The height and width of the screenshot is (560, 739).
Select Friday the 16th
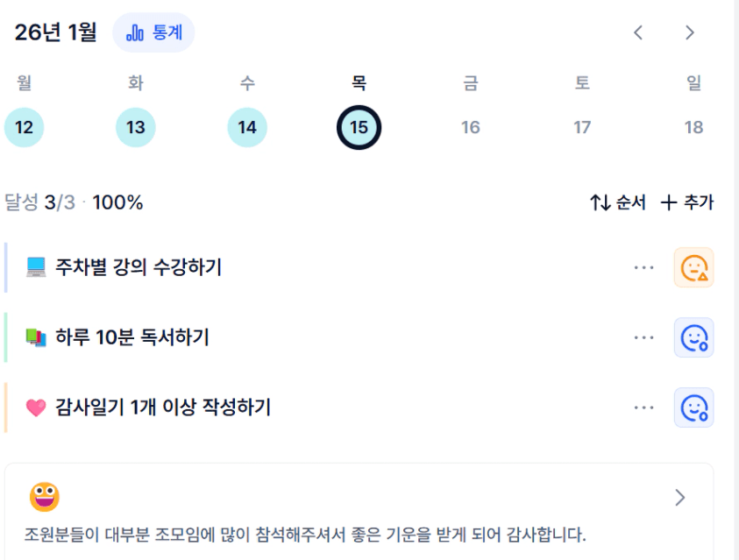471,127
